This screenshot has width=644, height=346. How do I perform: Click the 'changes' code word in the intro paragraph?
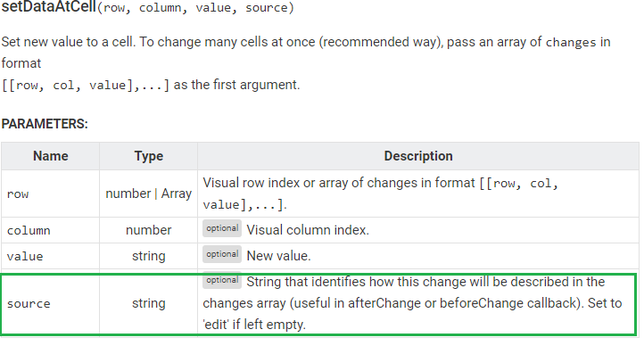(571, 42)
